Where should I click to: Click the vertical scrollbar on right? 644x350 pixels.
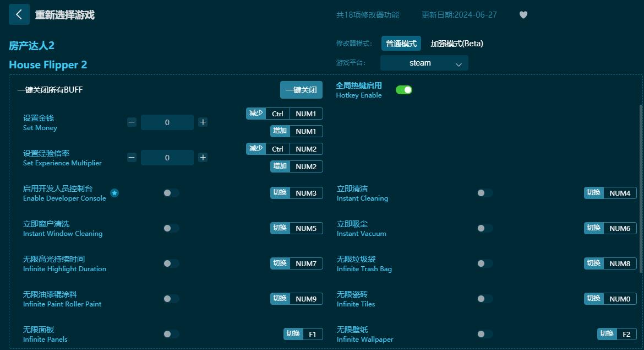(641, 189)
